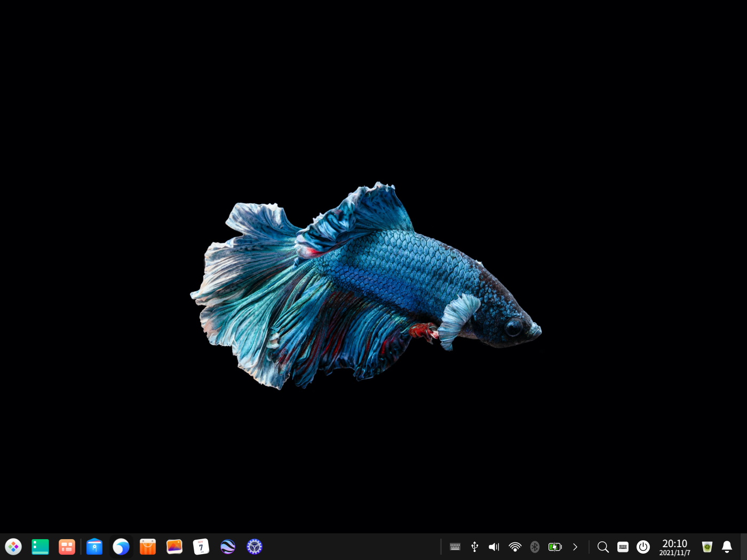Screen dimensions: 747x560
Task: Launch the orange App Store bag icon
Action: pyautogui.click(x=148, y=547)
